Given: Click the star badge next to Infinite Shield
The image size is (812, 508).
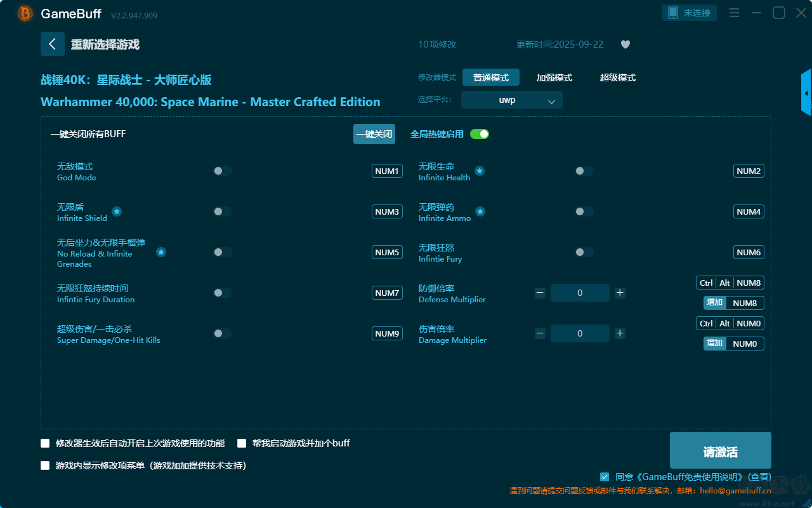Looking at the screenshot, I should (117, 211).
